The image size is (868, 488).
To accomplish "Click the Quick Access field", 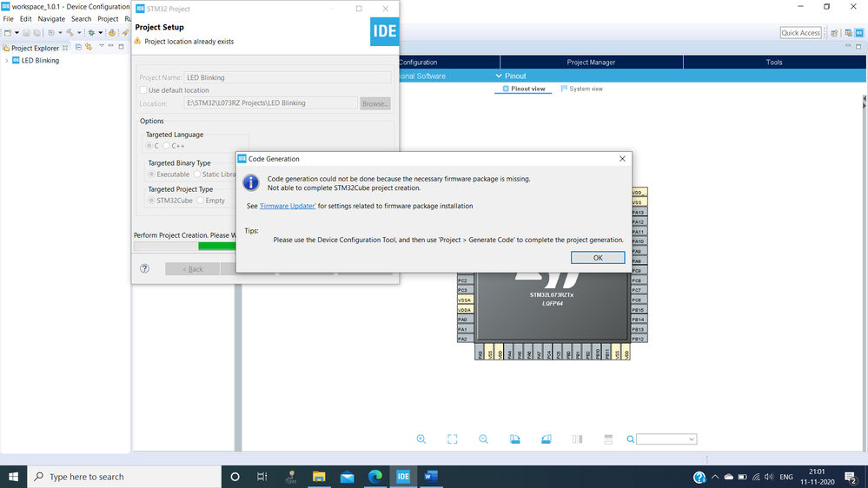I will point(800,33).
